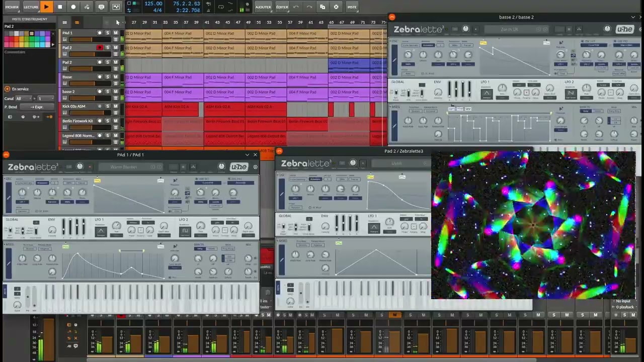Click the Stop transport button

tap(60, 7)
